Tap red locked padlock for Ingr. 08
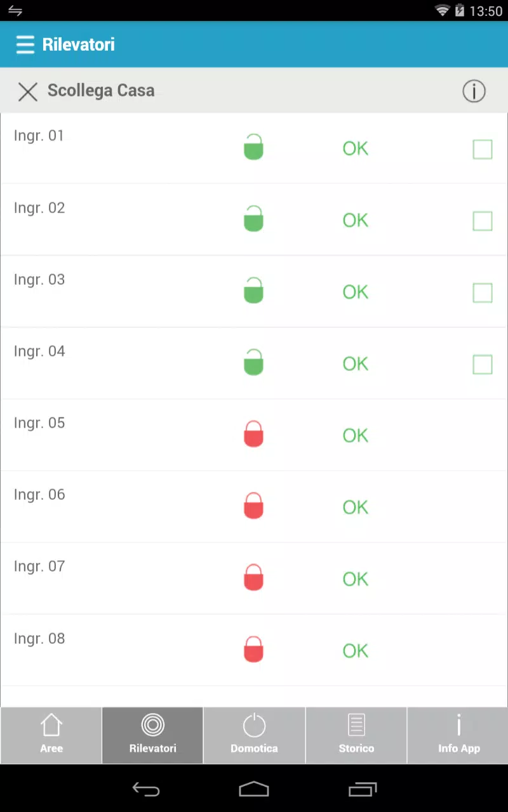Image resolution: width=508 pixels, height=812 pixels. click(x=253, y=649)
